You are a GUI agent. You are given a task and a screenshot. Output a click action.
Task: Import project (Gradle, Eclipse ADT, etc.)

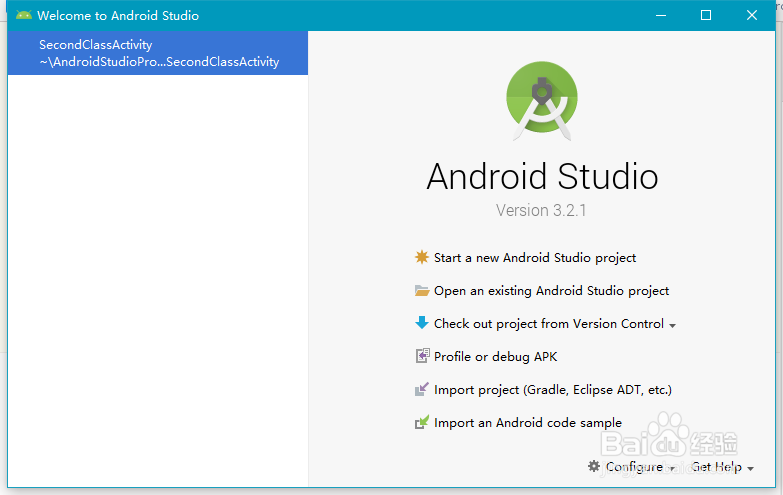[x=553, y=390]
